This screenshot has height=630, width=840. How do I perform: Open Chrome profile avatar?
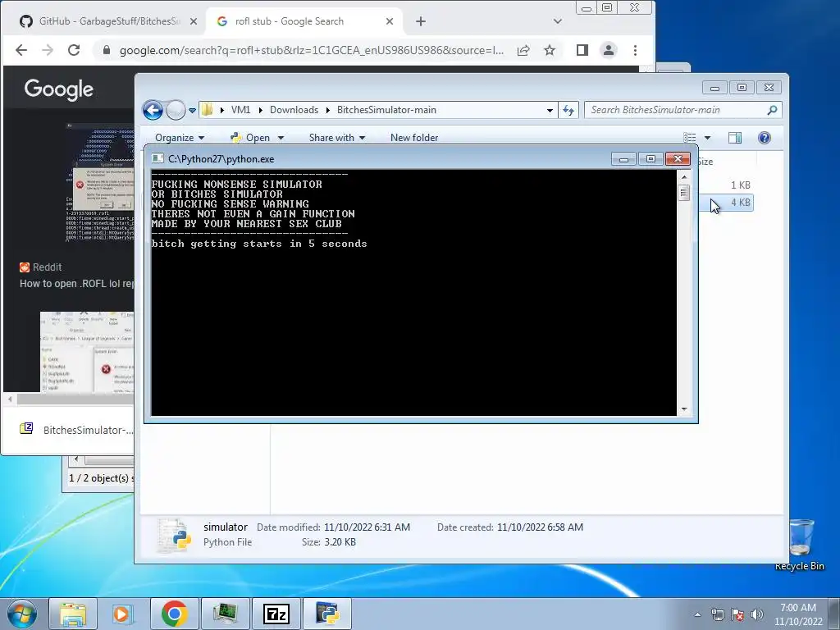pos(609,50)
